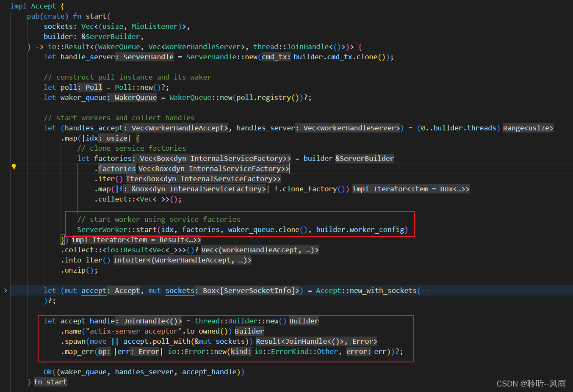Click the comment 'clone service factories'
The image size is (573, 392).
(138, 148)
